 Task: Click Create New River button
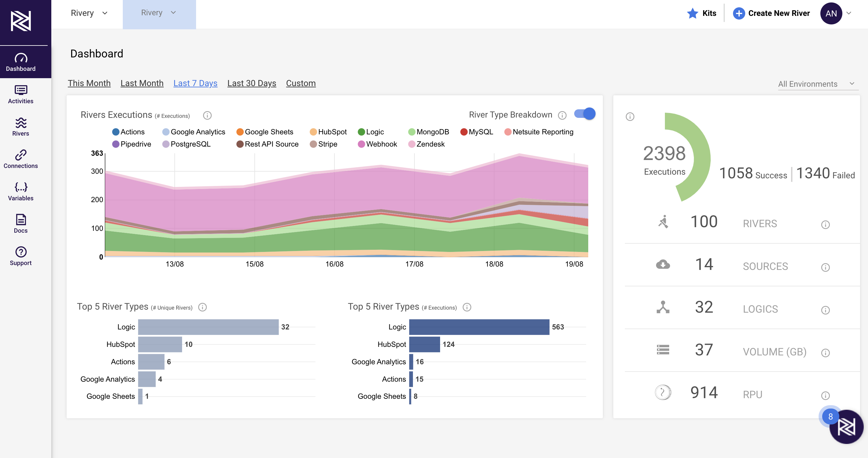[x=771, y=13]
